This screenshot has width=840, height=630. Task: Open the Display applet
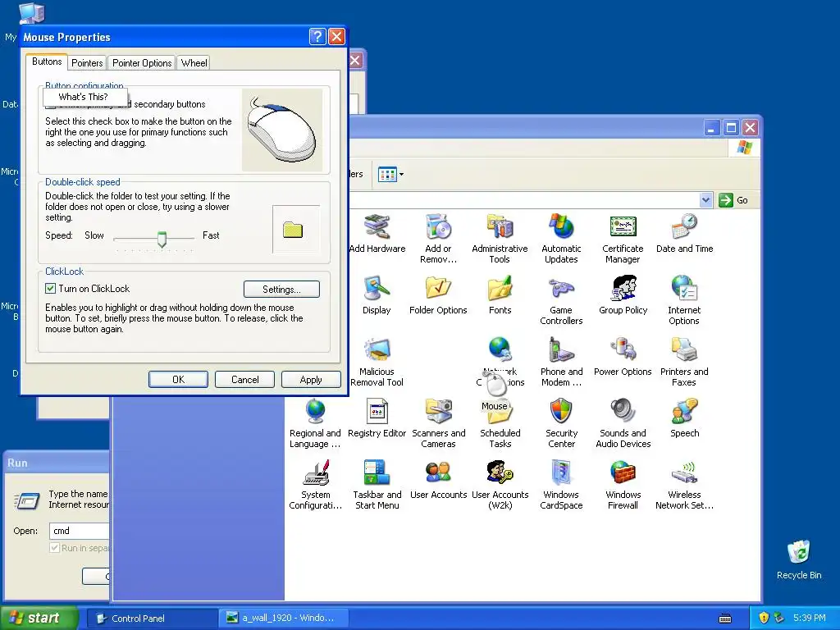[377, 295]
